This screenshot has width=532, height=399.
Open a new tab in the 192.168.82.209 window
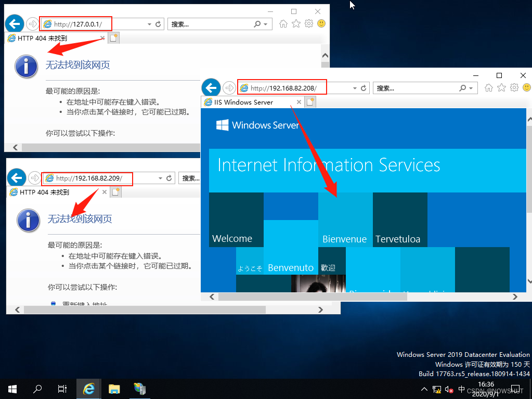click(x=115, y=192)
